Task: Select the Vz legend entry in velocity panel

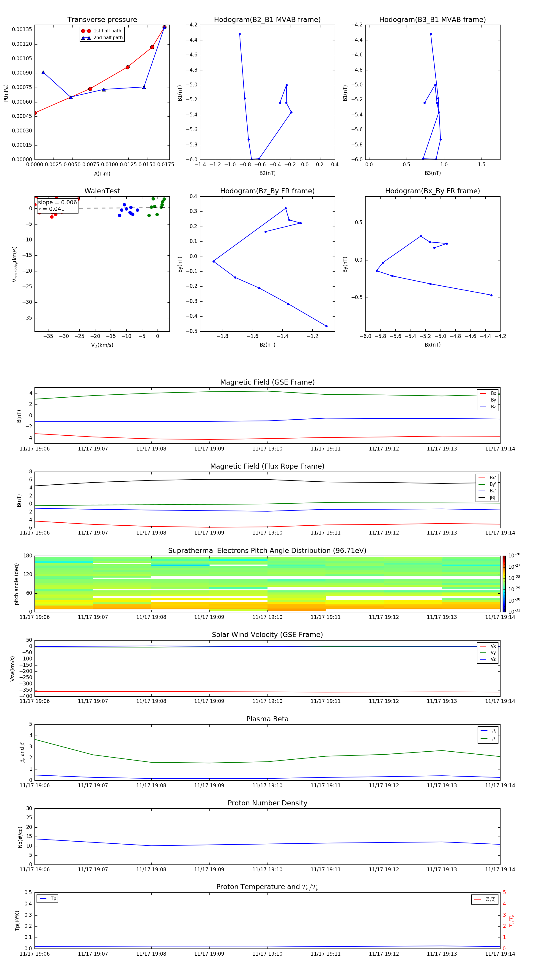Action: click(x=488, y=659)
